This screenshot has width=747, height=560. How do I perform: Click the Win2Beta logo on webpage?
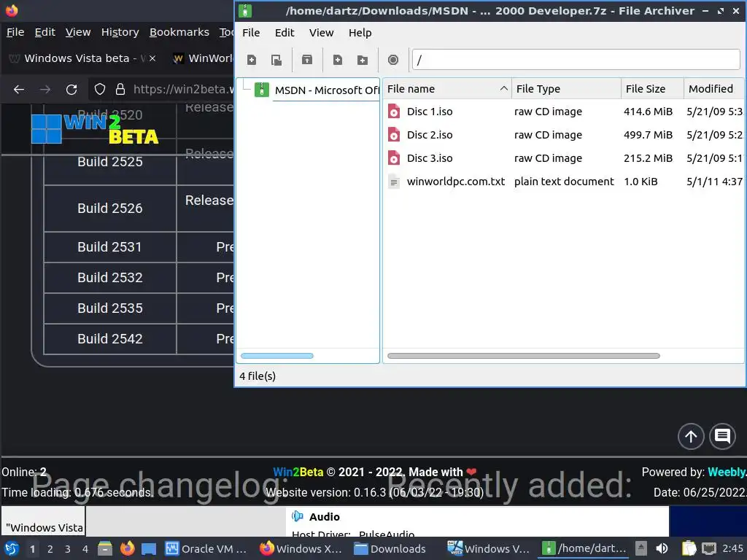tap(95, 128)
